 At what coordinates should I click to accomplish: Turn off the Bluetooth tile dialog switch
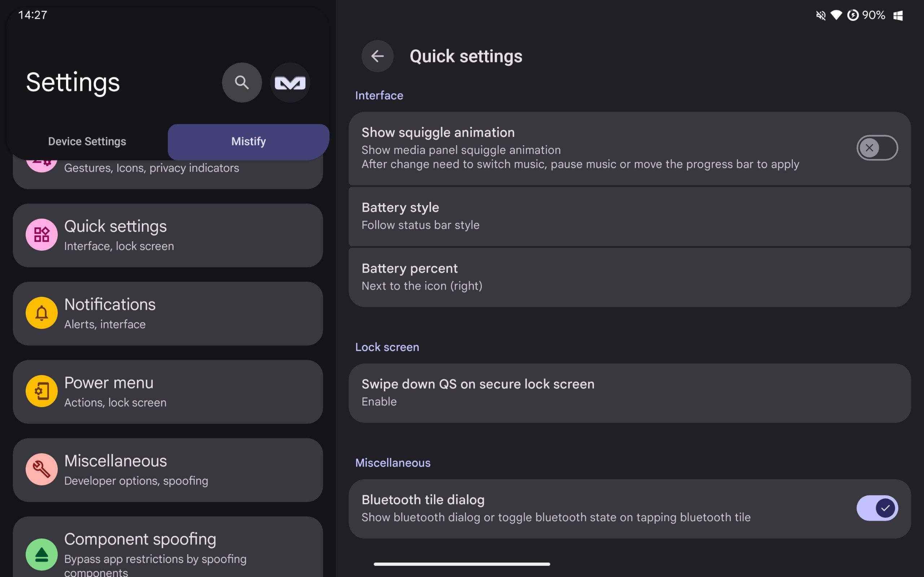coord(877,508)
